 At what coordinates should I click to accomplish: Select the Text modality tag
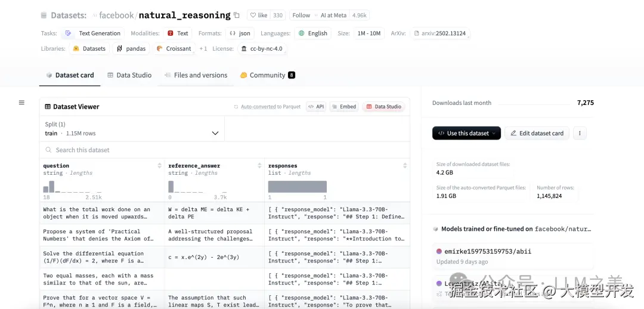[178, 33]
